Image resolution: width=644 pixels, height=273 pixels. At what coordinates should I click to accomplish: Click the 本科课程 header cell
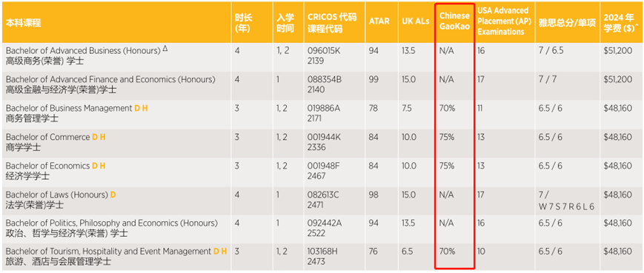point(24,23)
